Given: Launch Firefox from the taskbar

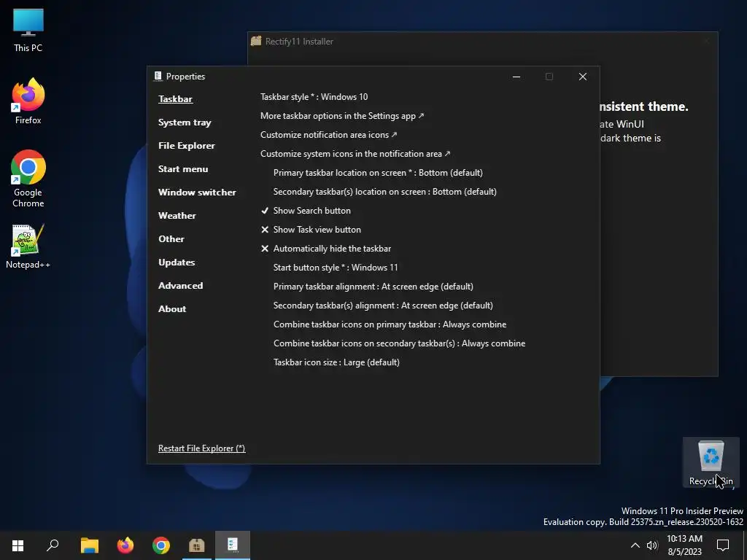Looking at the screenshot, I should click(125, 545).
